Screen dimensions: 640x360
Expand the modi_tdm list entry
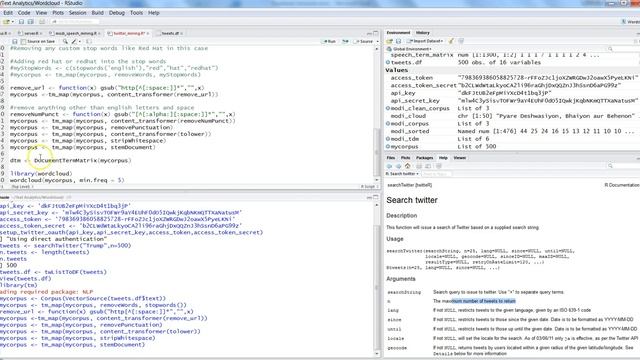click(x=388, y=139)
